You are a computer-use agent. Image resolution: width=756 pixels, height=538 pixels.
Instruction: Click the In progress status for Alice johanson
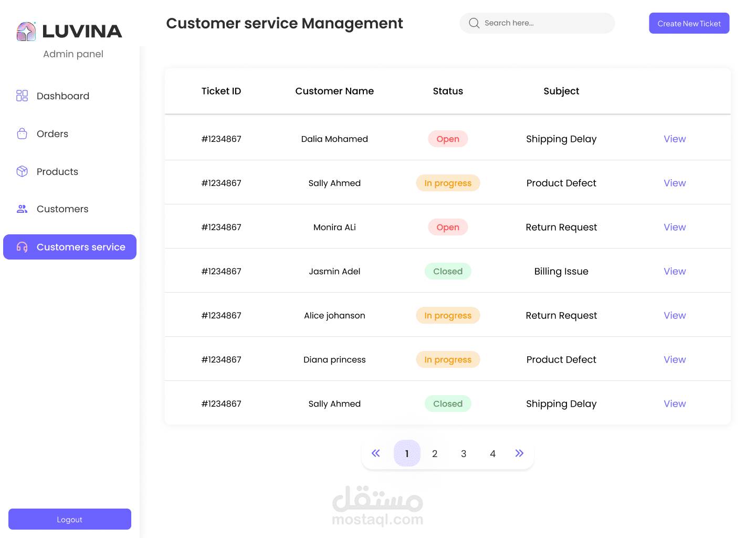(448, 315)
